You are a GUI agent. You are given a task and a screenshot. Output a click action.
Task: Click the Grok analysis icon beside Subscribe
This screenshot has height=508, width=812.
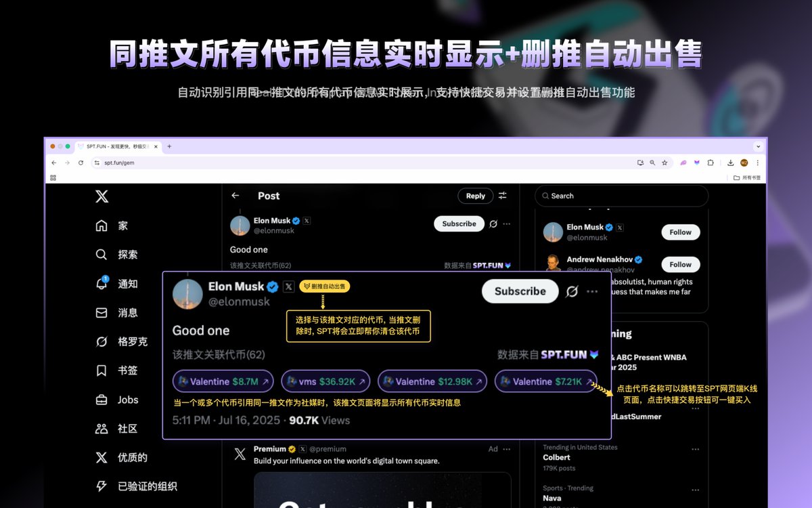point(572,291)
